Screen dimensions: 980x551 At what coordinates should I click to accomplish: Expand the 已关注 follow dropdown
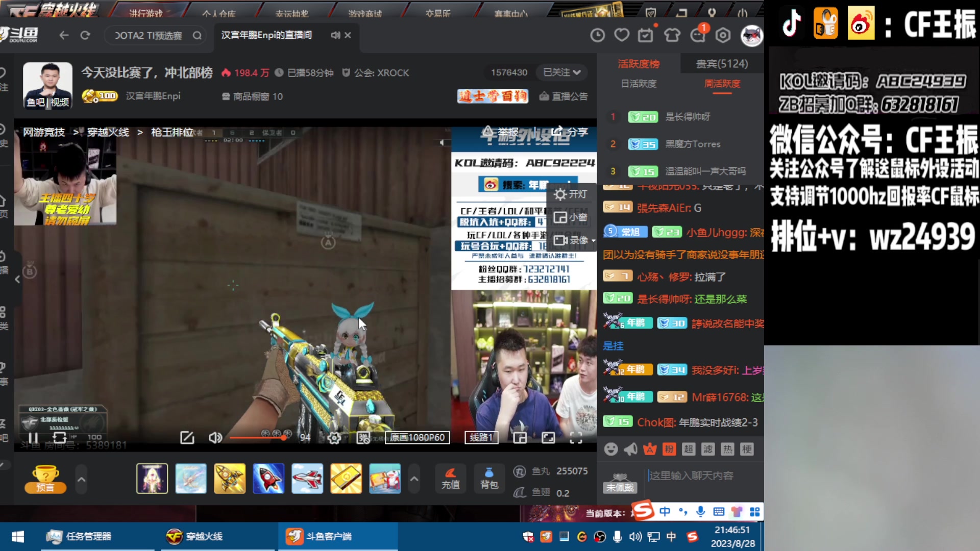pyautogui.click(x=561, y=72)
